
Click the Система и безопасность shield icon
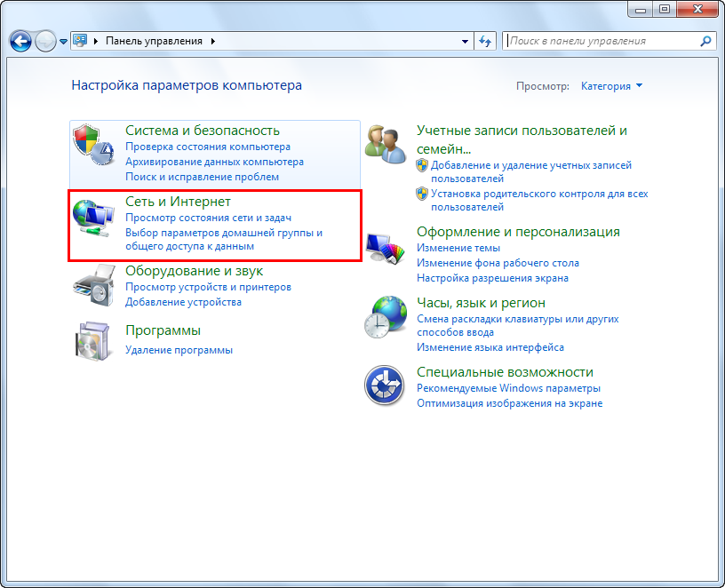93,144
